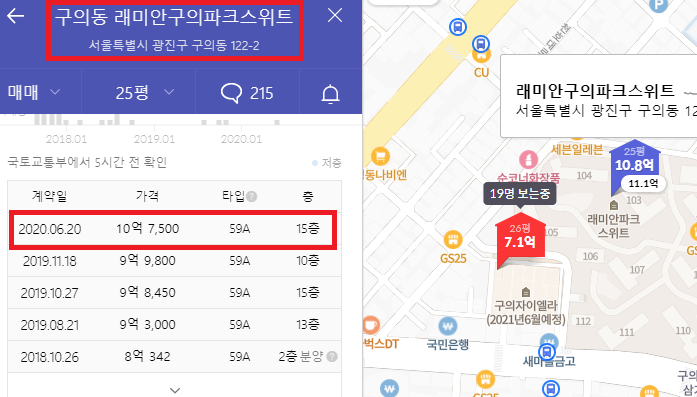Click the 국민은행 bank map icon
This screenshot has width=697, height=397.
[448, 326]
